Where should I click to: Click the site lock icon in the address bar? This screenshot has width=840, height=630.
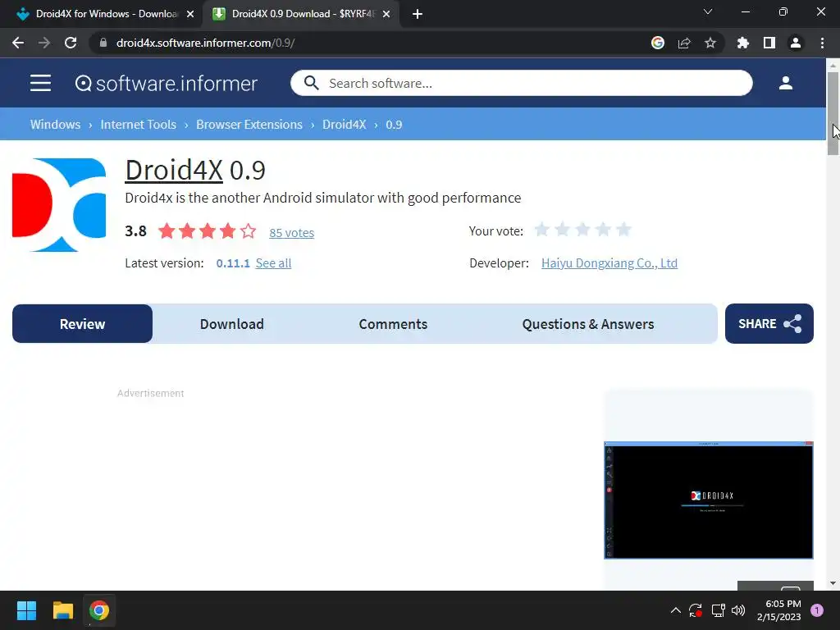pos(103,43)
